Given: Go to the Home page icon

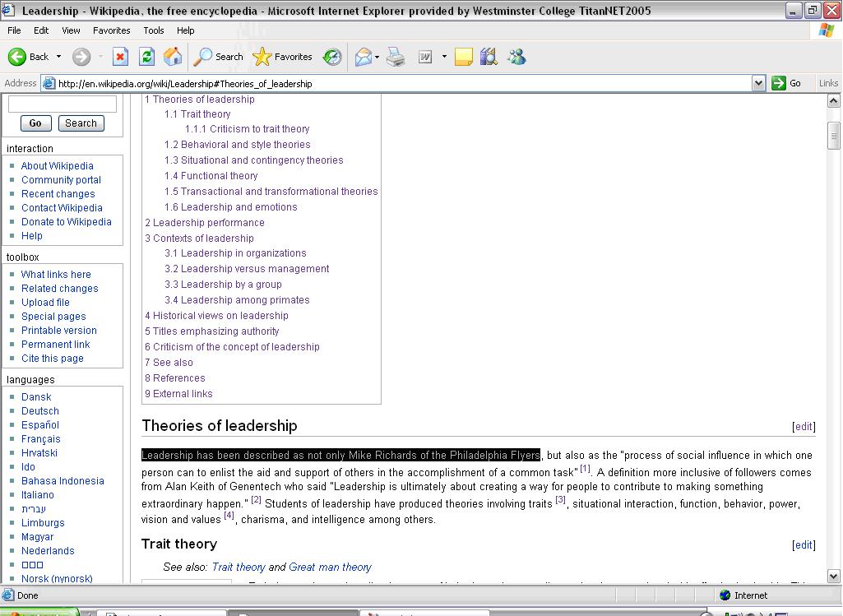Looking at the screenshot, I should pyautogui.click(x=173, y=57).
